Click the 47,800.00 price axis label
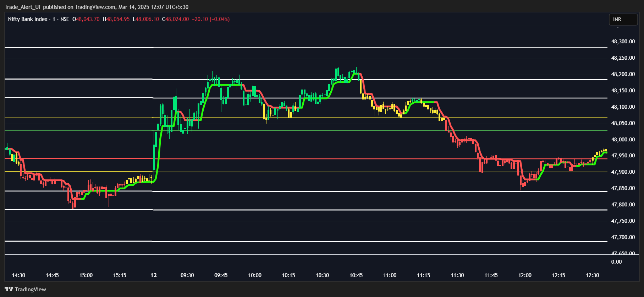This screenshot has height=297, width=644. (x=623, y=205)
